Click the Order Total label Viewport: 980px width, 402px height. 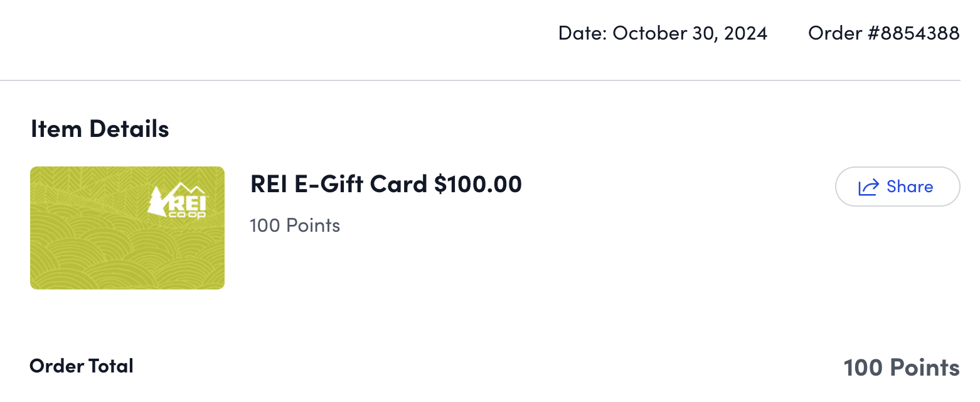click(82, 366)
